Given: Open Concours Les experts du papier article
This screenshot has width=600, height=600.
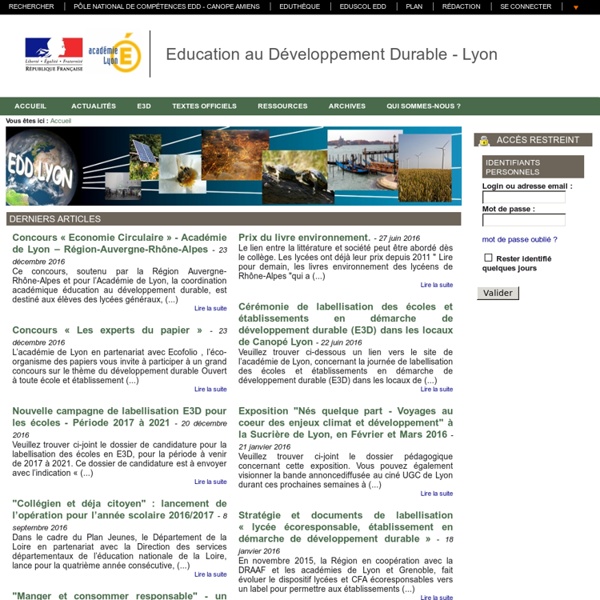Looking at the screenshot, I should tap(107, 330).
